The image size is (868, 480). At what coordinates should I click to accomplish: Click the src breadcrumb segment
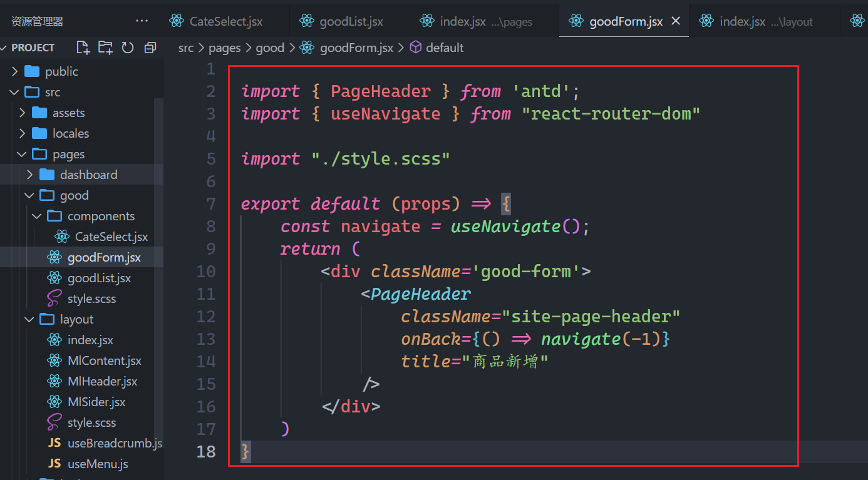pos(186,48)
